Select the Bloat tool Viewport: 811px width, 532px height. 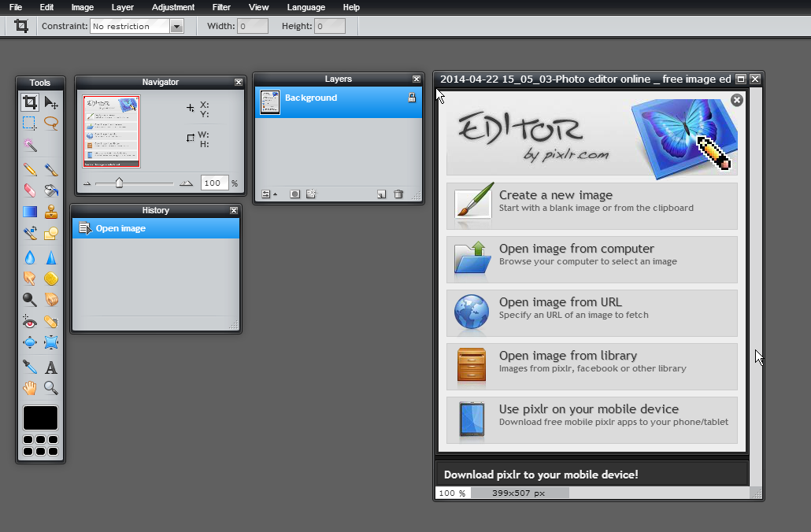(x=29, y=342)
